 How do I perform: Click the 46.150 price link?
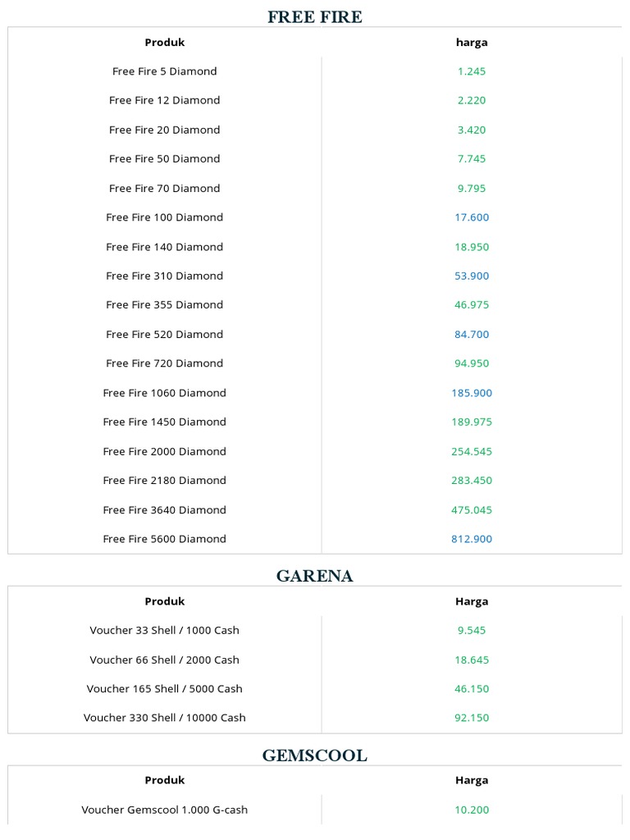point(472,688)
